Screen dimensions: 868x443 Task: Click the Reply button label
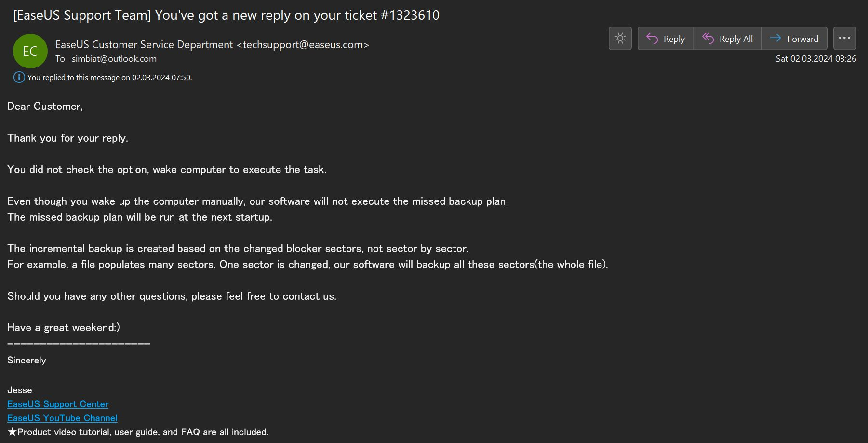[674, 39]
